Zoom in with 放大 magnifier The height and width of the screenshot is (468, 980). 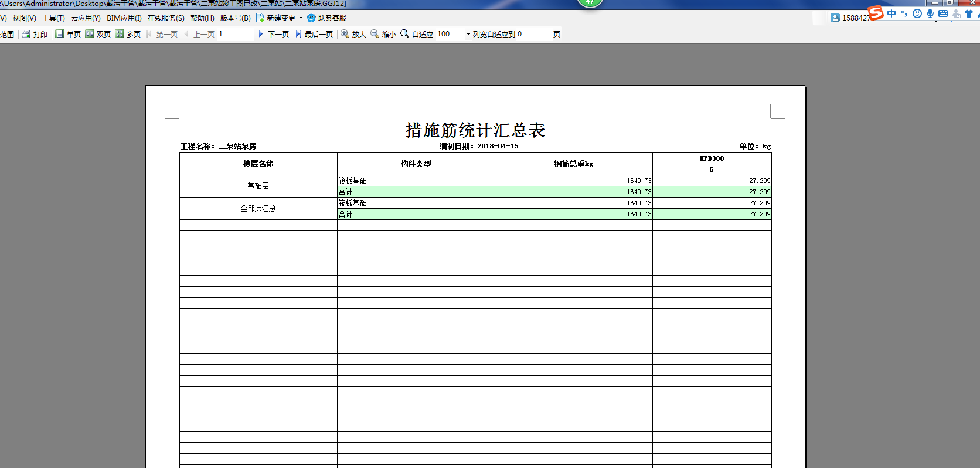point(345,34)
